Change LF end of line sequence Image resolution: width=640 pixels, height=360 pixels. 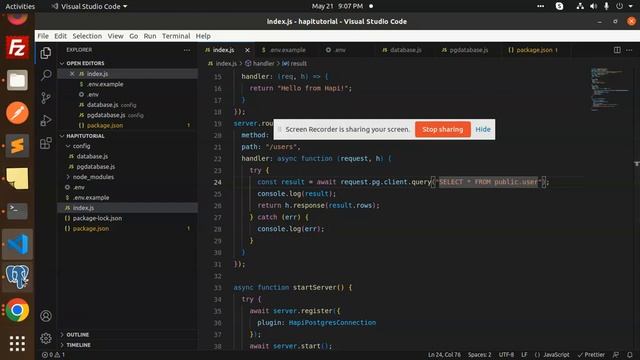pyautogui.click(x=524, y=355)
